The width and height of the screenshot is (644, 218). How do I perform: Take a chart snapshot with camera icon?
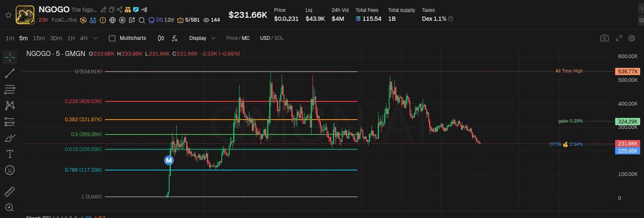click(604, 38)
